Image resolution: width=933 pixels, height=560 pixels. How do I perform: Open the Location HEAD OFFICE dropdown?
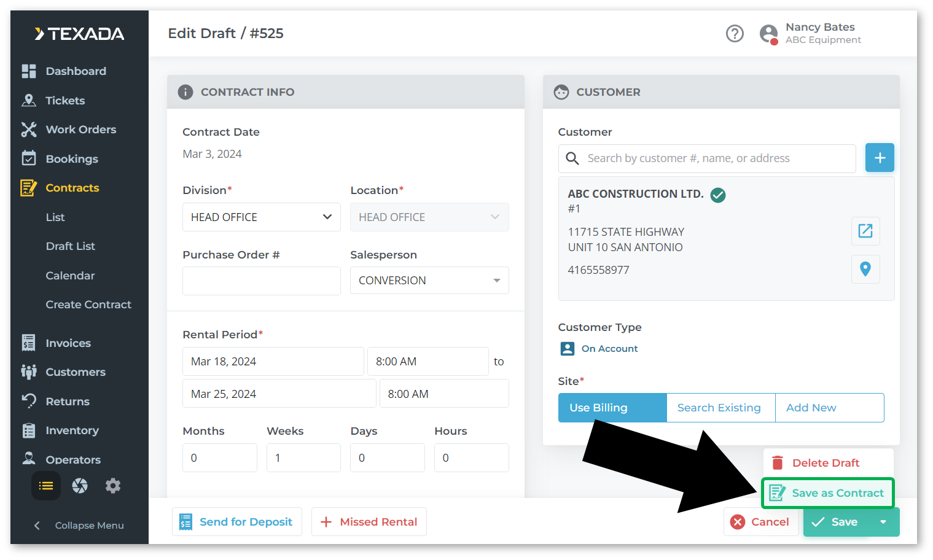(429, 217)
